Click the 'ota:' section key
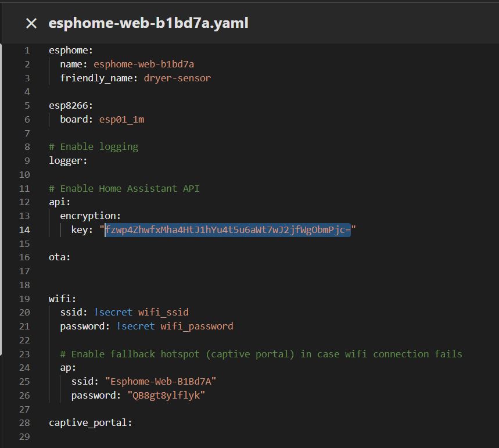The width and height of the screenshot is (499, 448). point(59,257)
